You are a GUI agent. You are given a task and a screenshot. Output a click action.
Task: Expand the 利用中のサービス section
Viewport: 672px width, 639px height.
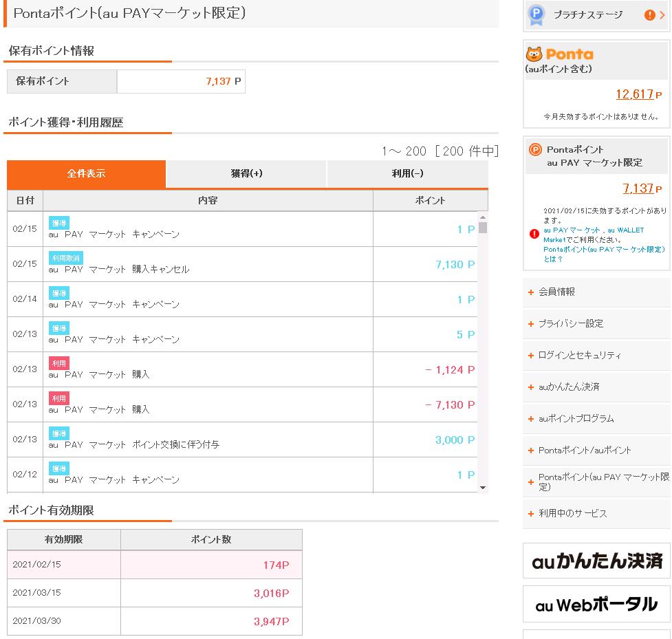click(596, 513)
